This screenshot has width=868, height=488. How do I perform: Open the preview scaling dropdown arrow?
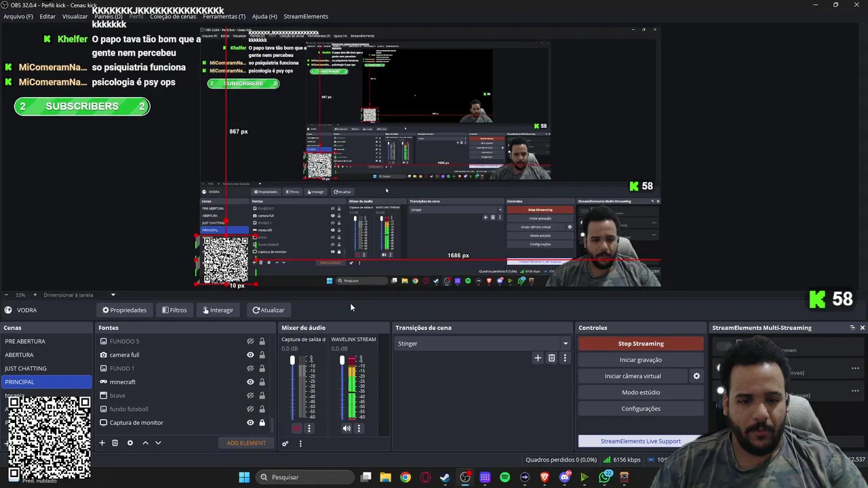click(x=113, y=295)
